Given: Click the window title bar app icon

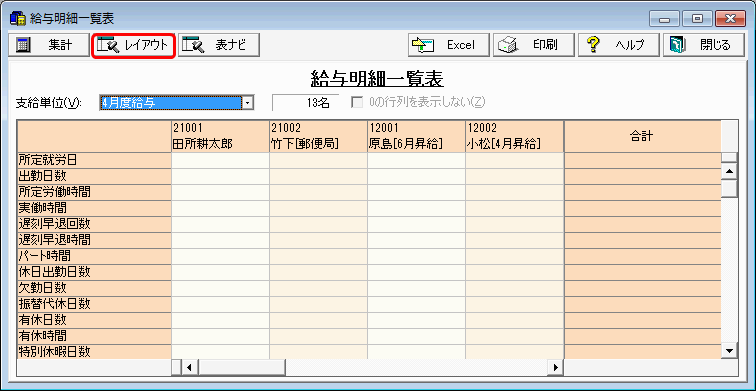Looking at the screenshot, I should (17, 19).
